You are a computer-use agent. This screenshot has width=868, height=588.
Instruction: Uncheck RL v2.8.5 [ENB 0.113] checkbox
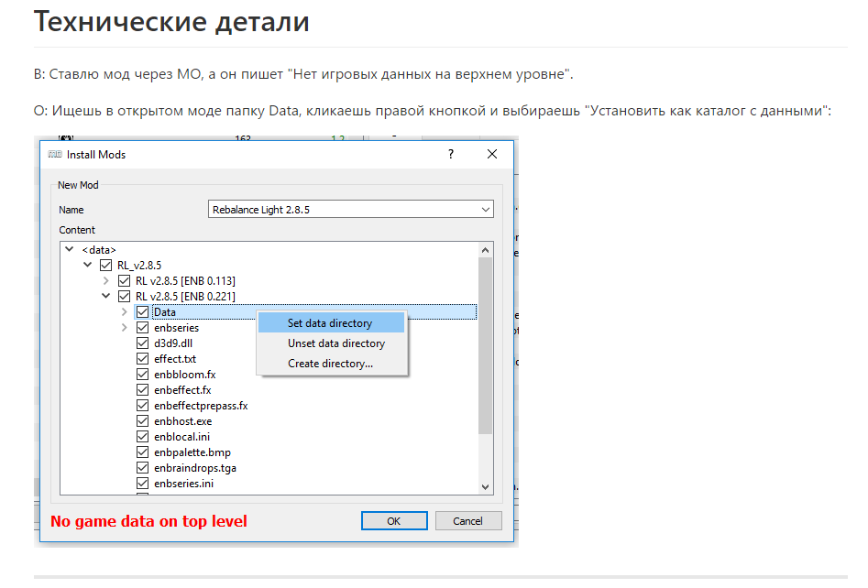[x=124, y=281]
